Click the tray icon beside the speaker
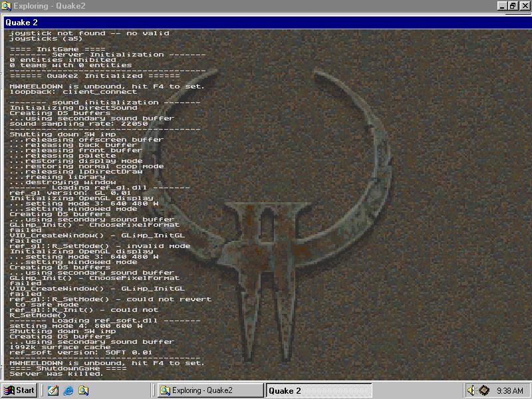Image resolution: width=532 pixels, height=399 pixels. pyautogui.click(x=484, y=390)
